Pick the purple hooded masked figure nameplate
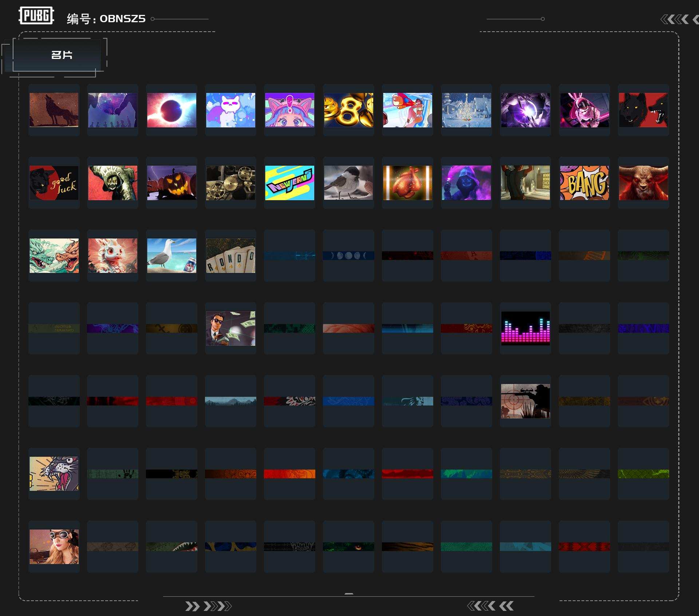Viewport: 699px width, 616px height. click(x=466, y=183)
